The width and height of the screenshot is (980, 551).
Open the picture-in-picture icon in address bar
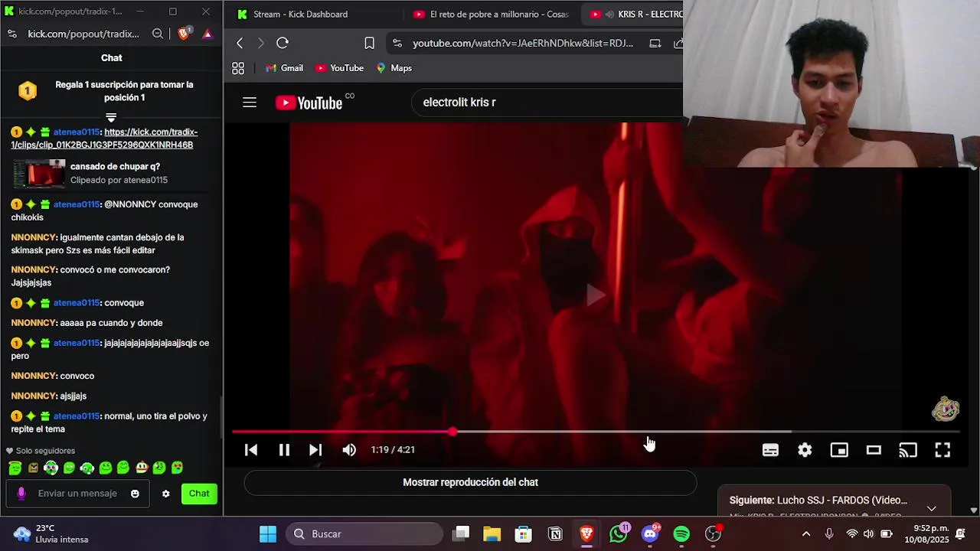pos(655,43)
